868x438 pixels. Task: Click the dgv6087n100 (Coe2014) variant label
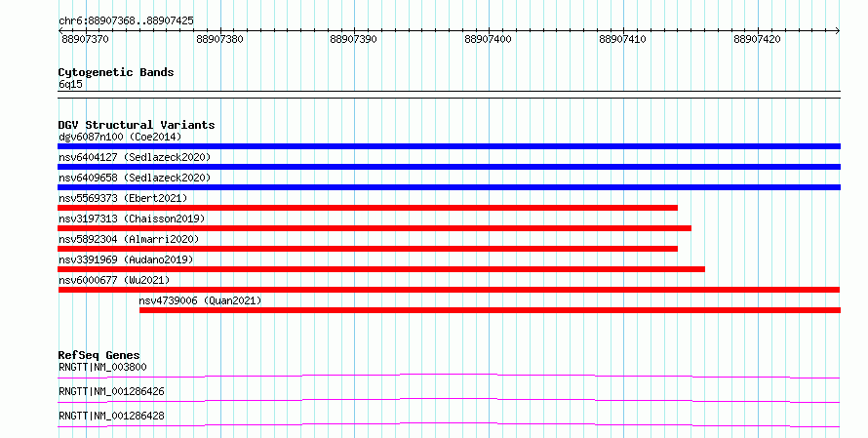click(120, 137)
